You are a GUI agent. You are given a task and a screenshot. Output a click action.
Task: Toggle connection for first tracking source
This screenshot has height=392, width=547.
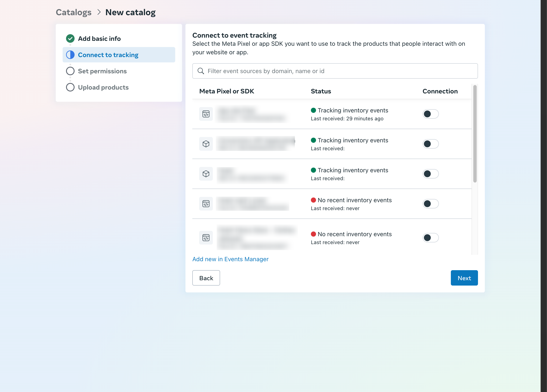pyautogui.click(x=430, y=114)
